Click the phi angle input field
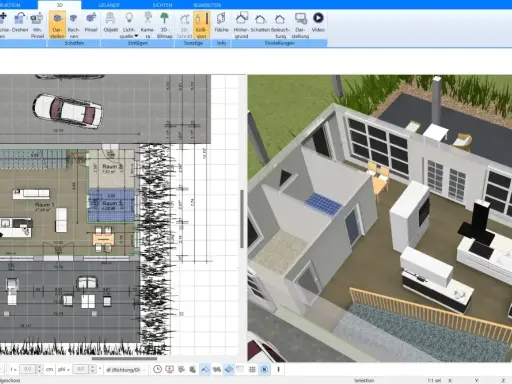Image resolution: width=512 pixels, height=384 pixels. [81, 369]
